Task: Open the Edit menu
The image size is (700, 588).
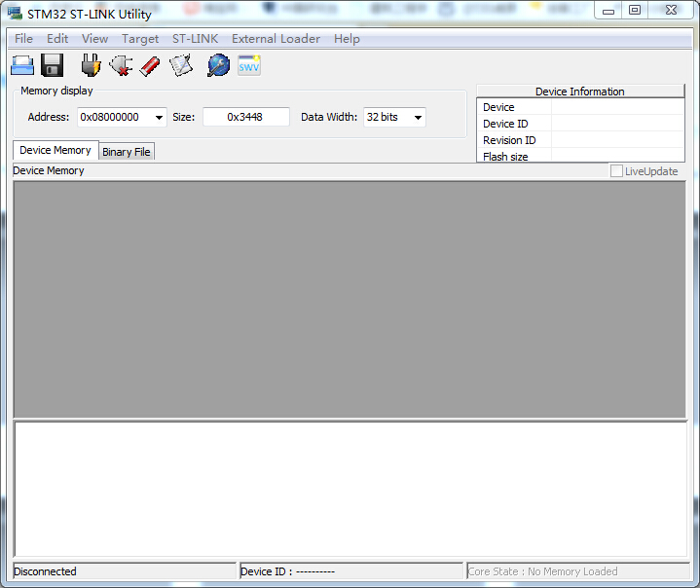Action: (x=57, y=39)
